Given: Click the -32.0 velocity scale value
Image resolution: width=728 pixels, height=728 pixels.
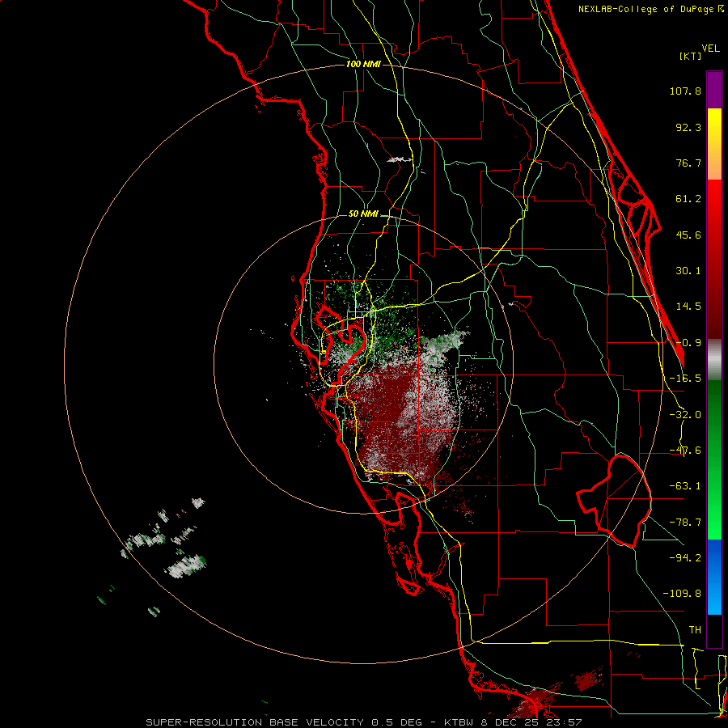Looking at the screenshot, I should coord(685,415).
